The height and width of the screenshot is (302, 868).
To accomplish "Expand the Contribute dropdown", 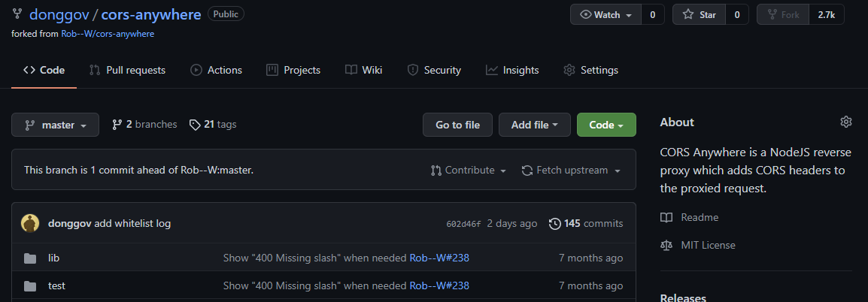I will point(469,171).
